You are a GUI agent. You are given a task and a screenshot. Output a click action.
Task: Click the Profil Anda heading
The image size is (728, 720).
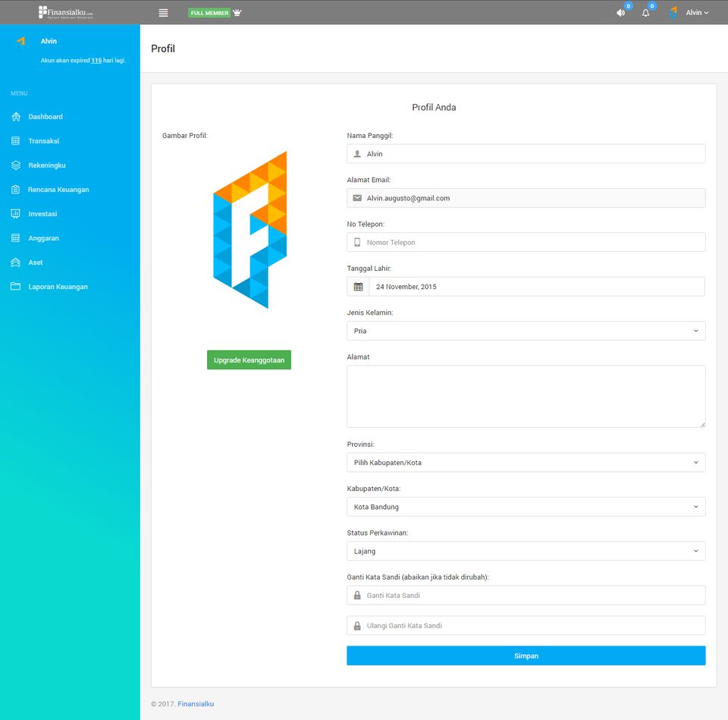pos(434,107)
